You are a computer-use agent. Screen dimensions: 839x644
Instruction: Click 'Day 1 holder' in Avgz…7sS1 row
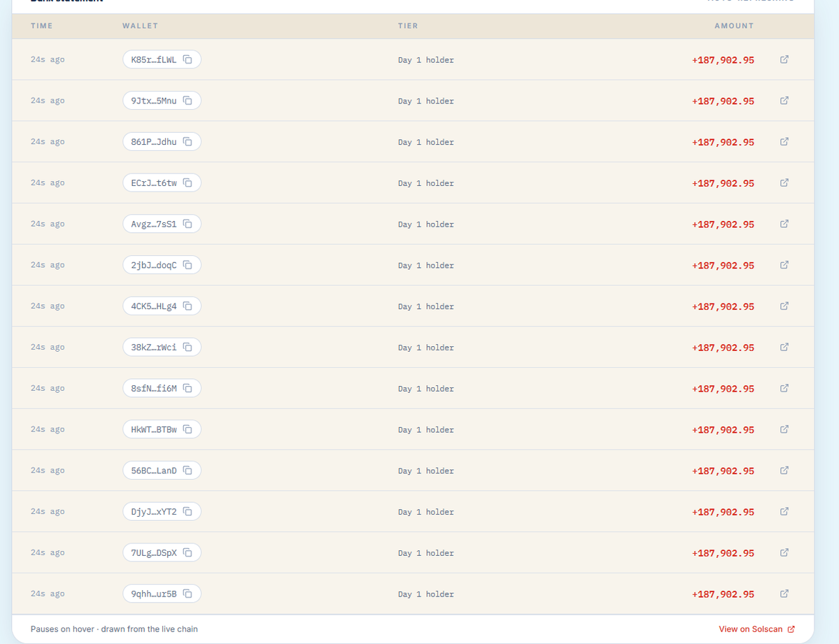pyautogui.click(x=426, y=224)
